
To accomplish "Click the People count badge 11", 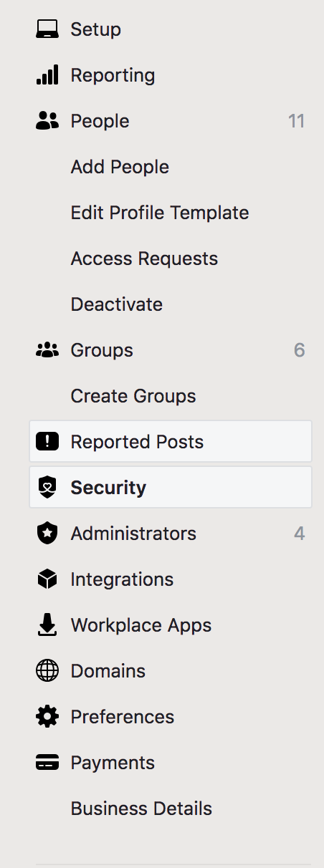I will click(x=297, y=121).
